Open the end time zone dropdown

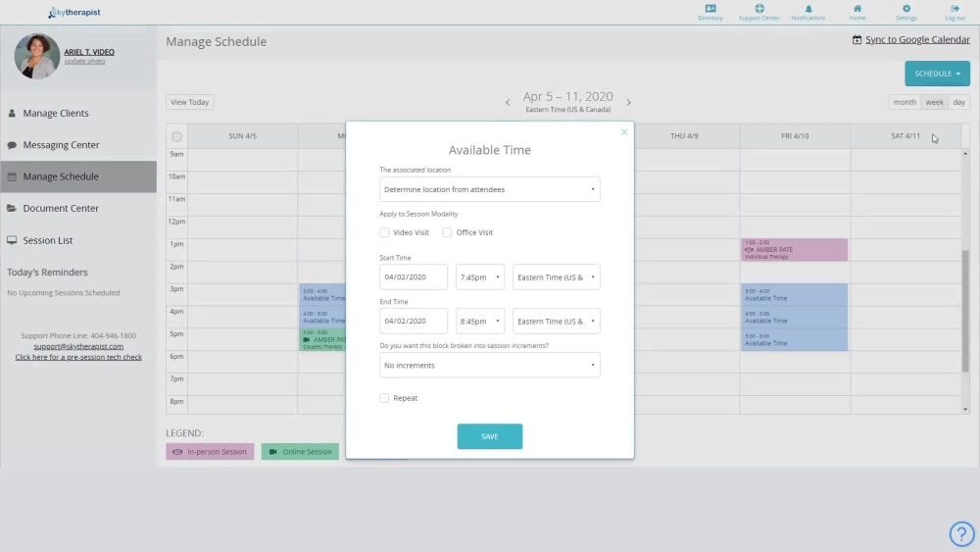click(x=557, y=322)
